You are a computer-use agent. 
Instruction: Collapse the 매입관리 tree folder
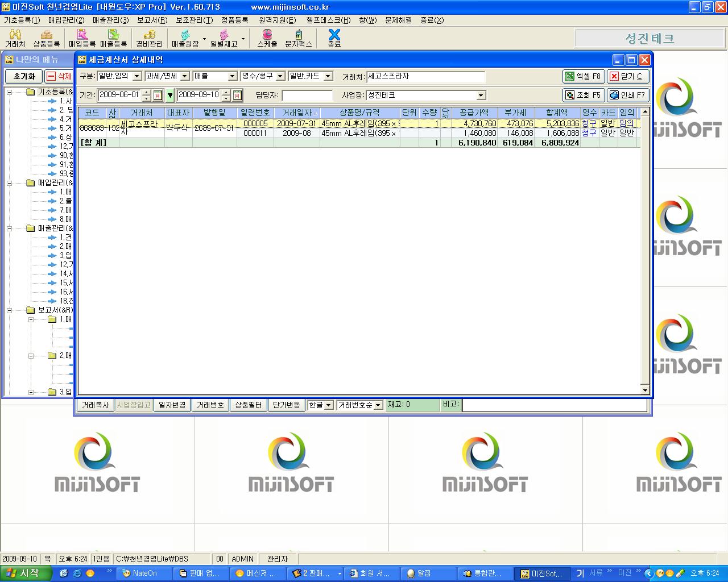point(9,183)
